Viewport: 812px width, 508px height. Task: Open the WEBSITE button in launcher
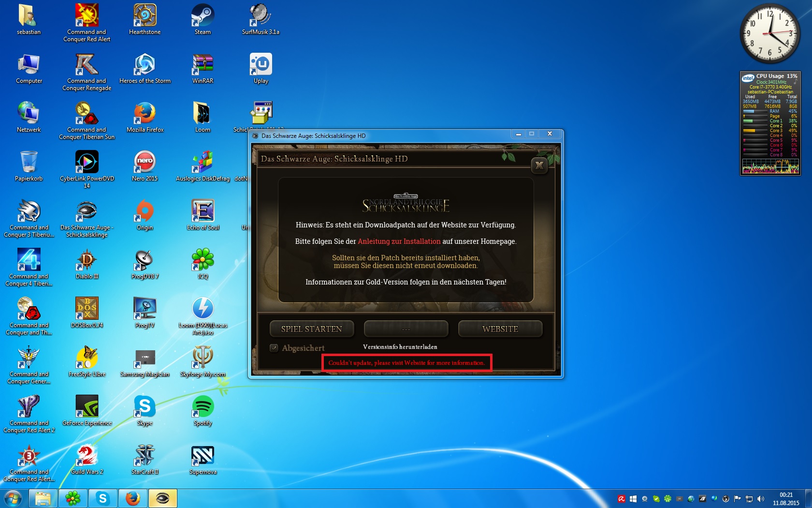pos(500,329)
